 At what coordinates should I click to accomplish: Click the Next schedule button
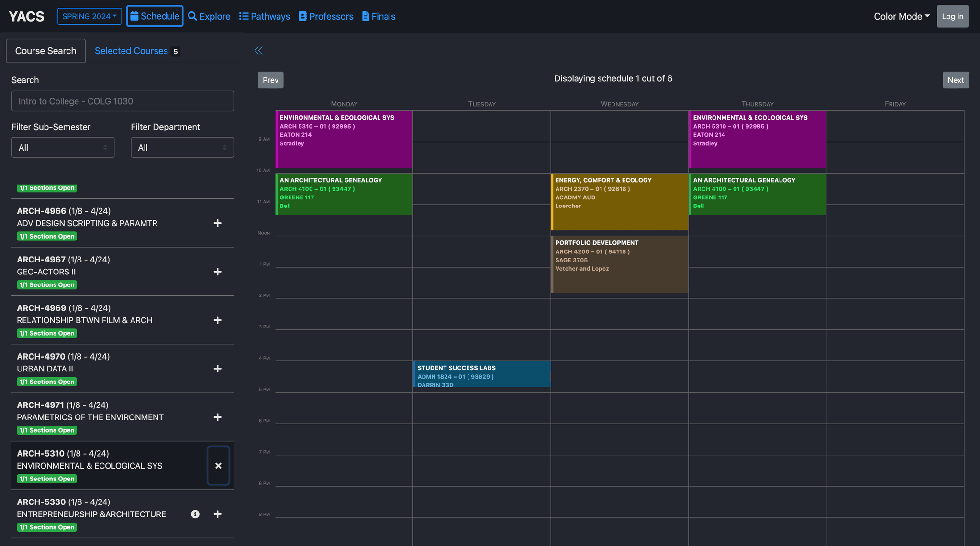click(955, 80)
